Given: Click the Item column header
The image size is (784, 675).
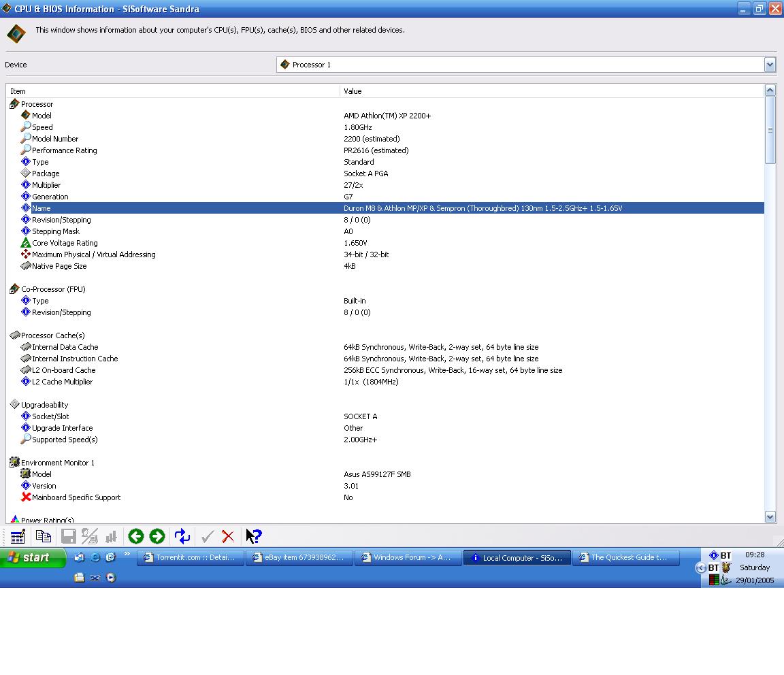Looking at the screenshot, I should point(173,91).
